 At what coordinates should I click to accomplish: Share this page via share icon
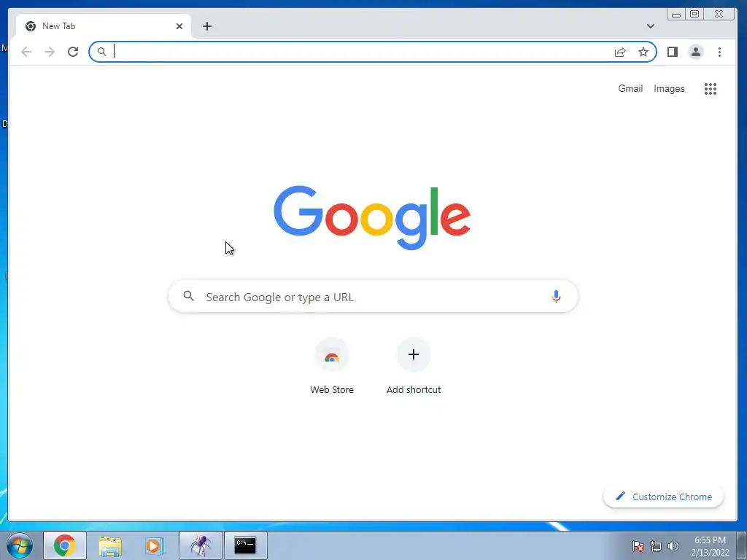tap(620, 52)
